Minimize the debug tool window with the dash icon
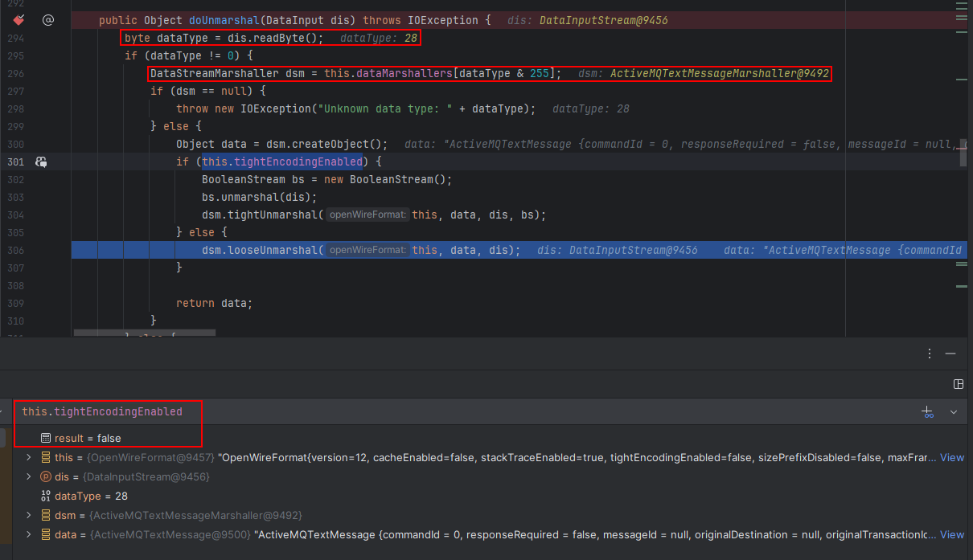 tap(950, 354)
